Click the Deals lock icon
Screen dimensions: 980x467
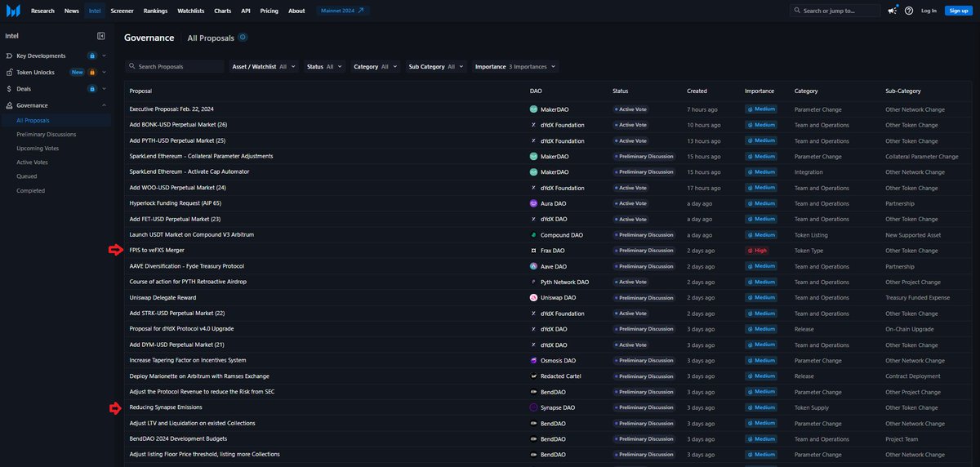[93, 88]
